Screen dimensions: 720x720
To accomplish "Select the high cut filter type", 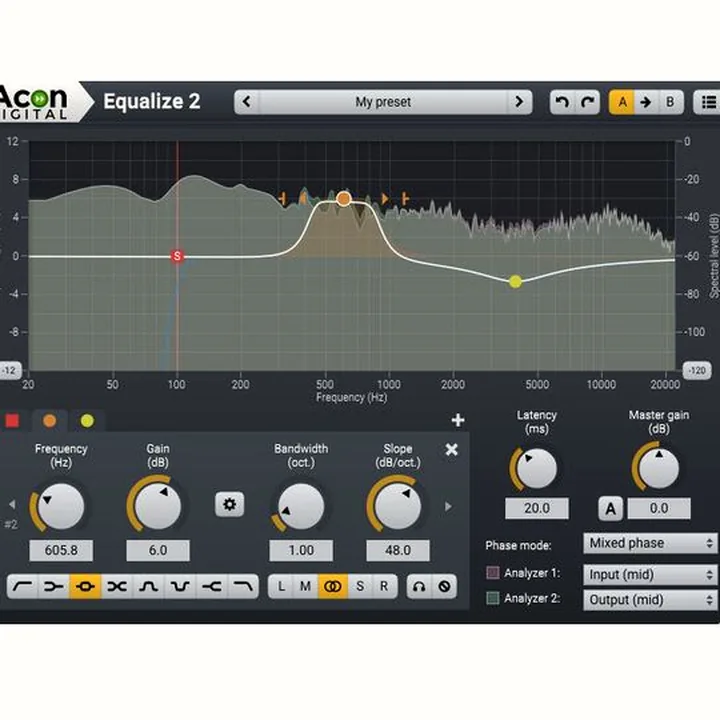I will point(243,586).
